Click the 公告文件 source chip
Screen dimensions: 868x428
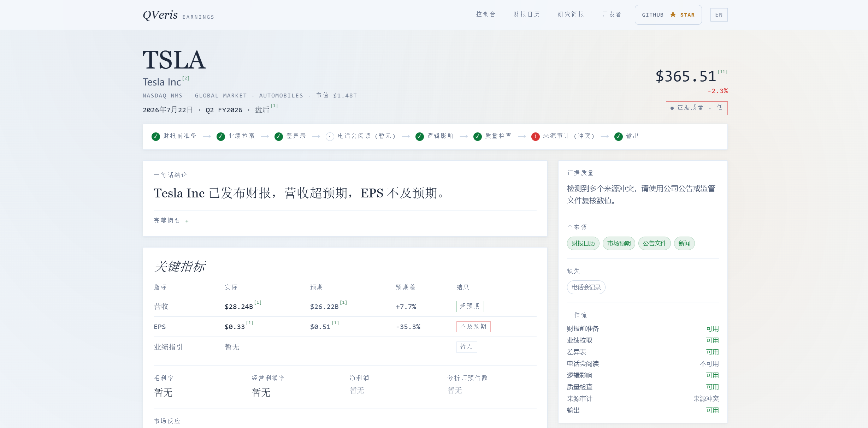[655, 243]
